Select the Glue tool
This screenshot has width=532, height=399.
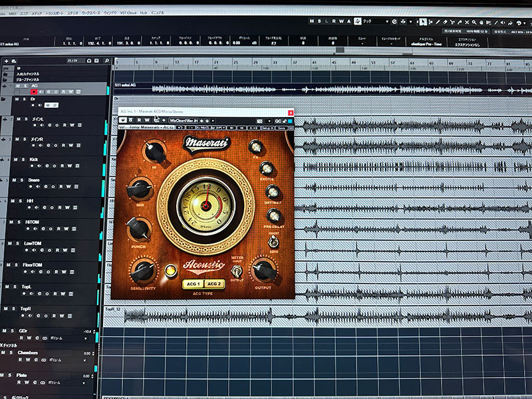pyautogui.click(x=460, y=23)
